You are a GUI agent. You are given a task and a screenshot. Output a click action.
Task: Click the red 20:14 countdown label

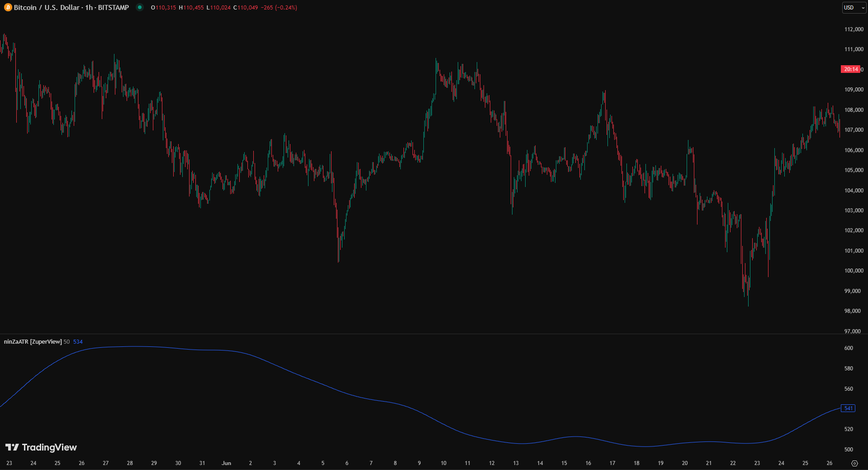[x=850, y=69]
